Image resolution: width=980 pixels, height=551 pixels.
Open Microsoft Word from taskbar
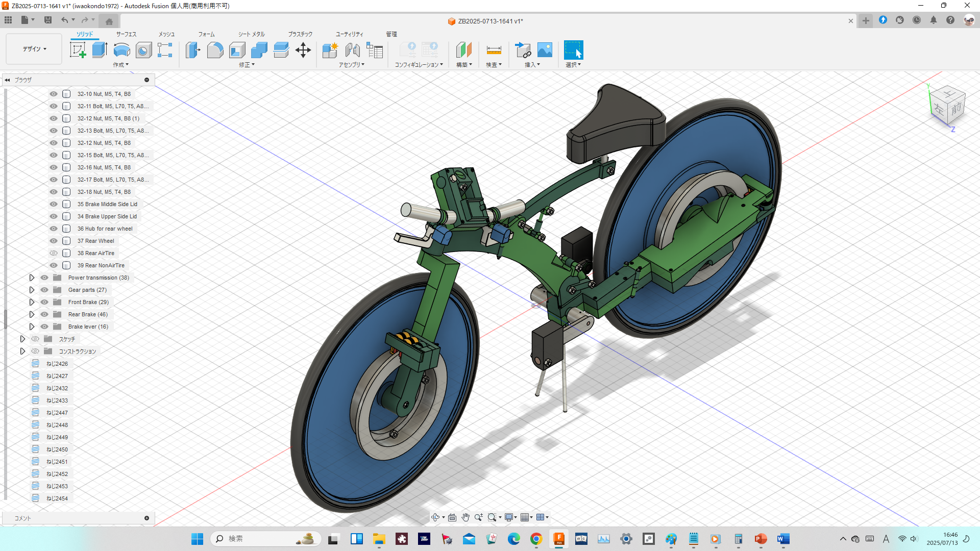783,539
